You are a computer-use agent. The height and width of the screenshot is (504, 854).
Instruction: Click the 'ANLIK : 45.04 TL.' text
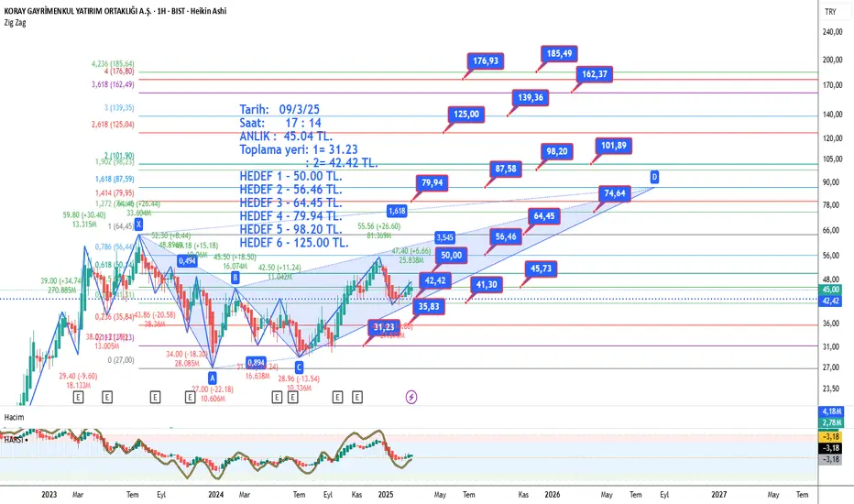[286, 137]
